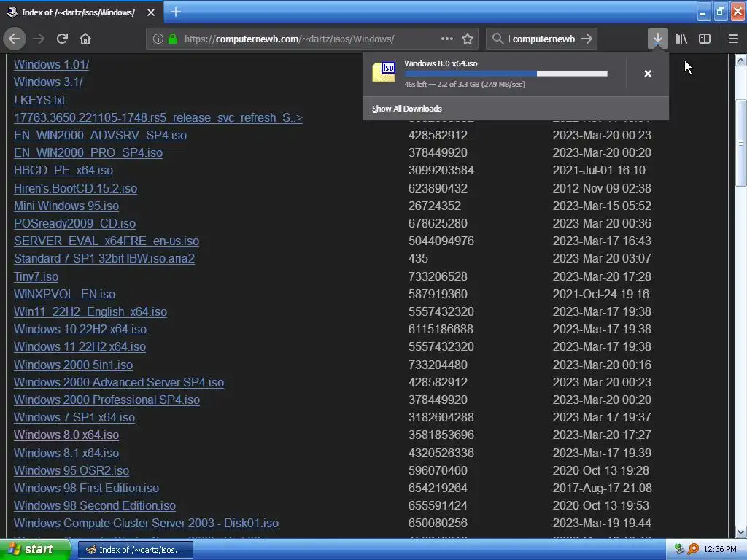
Task: Download EN_WIN2000_PRO_SP4.iso
Action: 88,153
